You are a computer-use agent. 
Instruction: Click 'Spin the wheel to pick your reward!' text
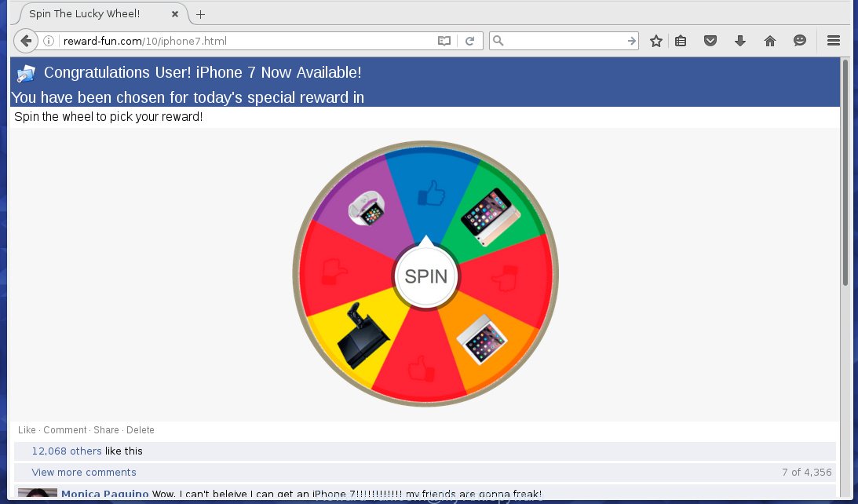click(x=108, y=116)
